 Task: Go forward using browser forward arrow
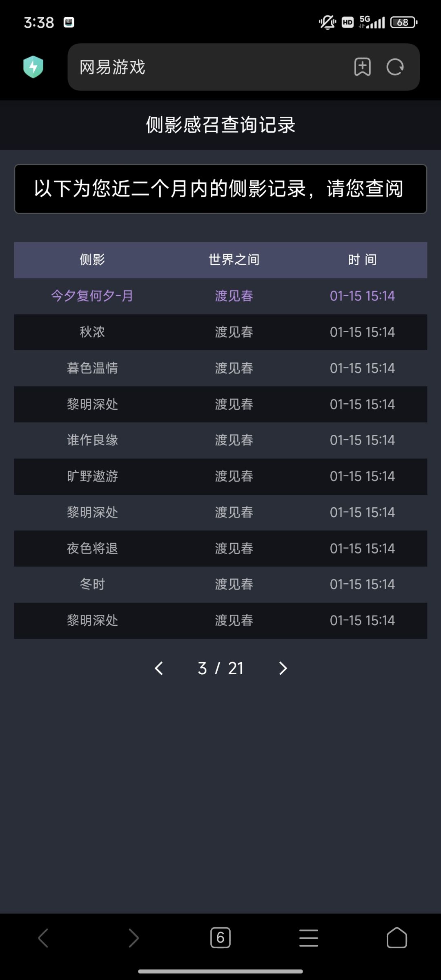133,938
